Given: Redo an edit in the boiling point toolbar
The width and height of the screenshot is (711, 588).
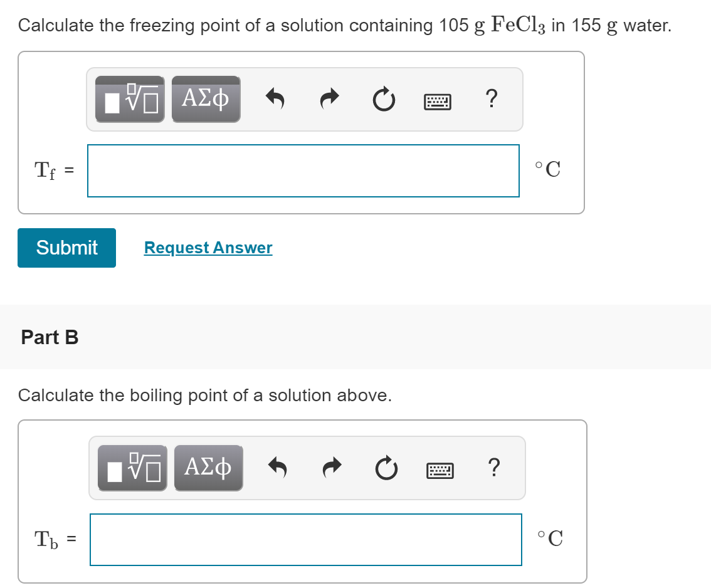Looking at the screenshot, I should tap(332, 468).
